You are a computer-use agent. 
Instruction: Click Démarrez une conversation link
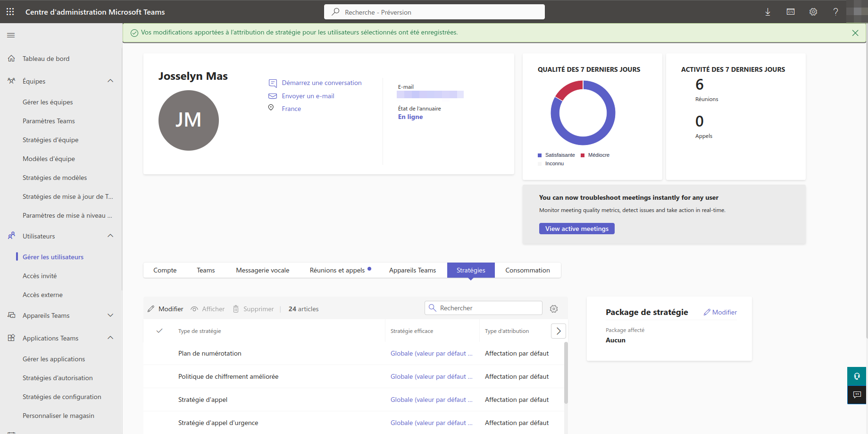tap(321, 83)
